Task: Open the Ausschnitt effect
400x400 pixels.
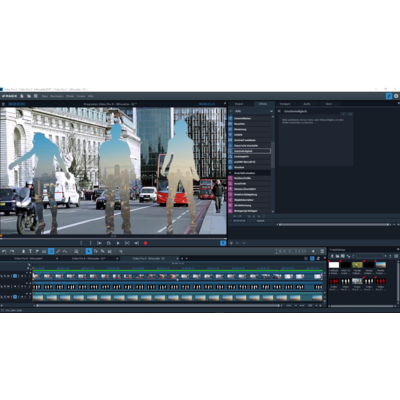Action: pyautogui.click(x=249, y=184)
